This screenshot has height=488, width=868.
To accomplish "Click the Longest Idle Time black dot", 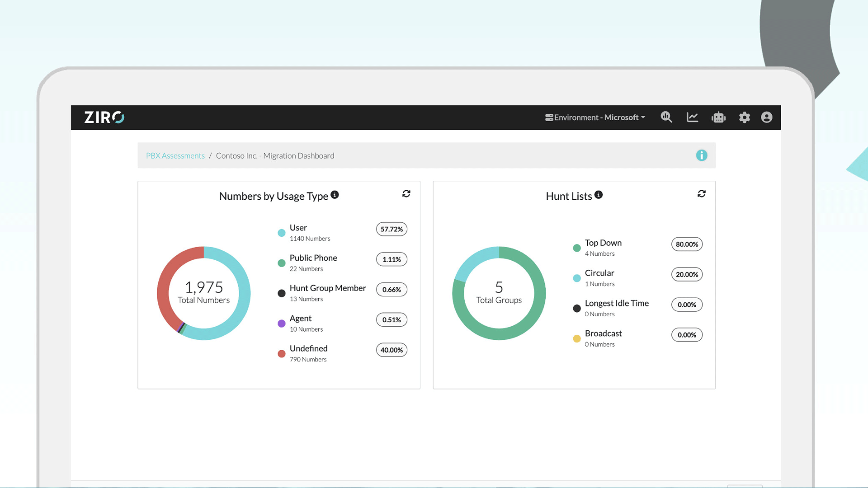I will tap(577, 309).
